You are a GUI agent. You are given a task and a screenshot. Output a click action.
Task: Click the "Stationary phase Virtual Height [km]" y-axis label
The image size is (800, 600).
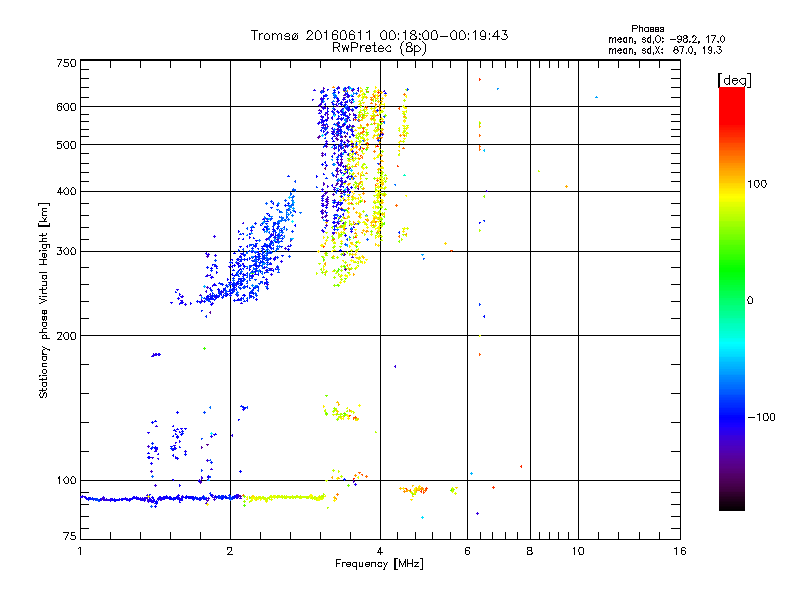(x=43, y=300)
